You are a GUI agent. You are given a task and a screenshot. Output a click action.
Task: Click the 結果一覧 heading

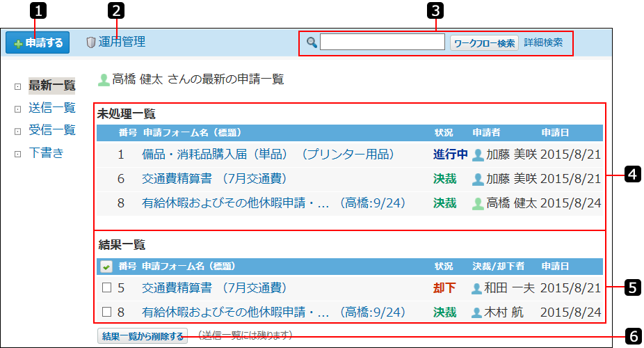point(122,245)
